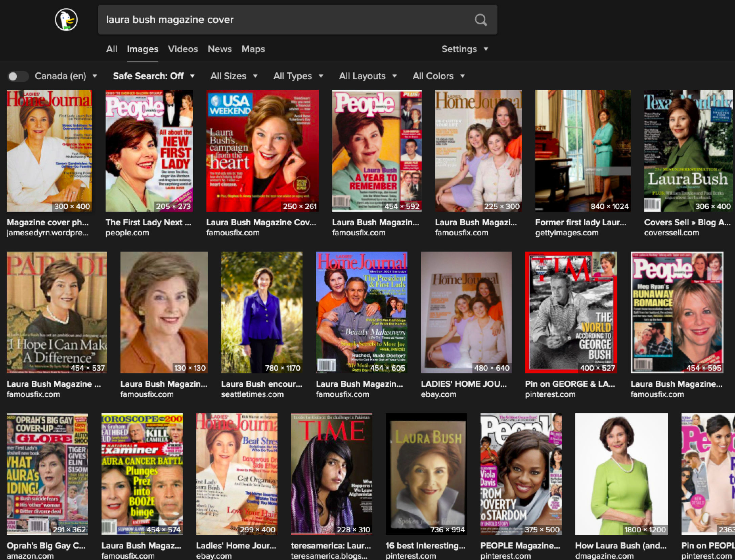This screenshot has width=735, height=560.
Task: Switch to the All results tab
Action: point(112,49)
